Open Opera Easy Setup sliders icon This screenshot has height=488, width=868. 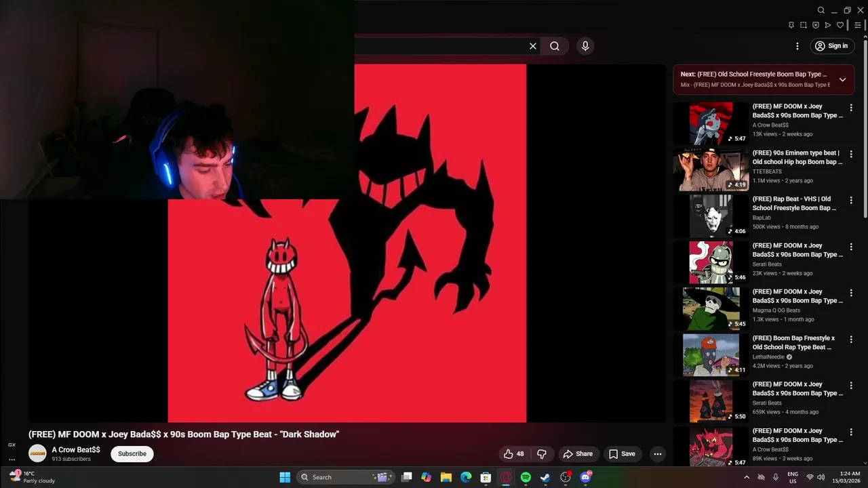click(x=858, y=25)
